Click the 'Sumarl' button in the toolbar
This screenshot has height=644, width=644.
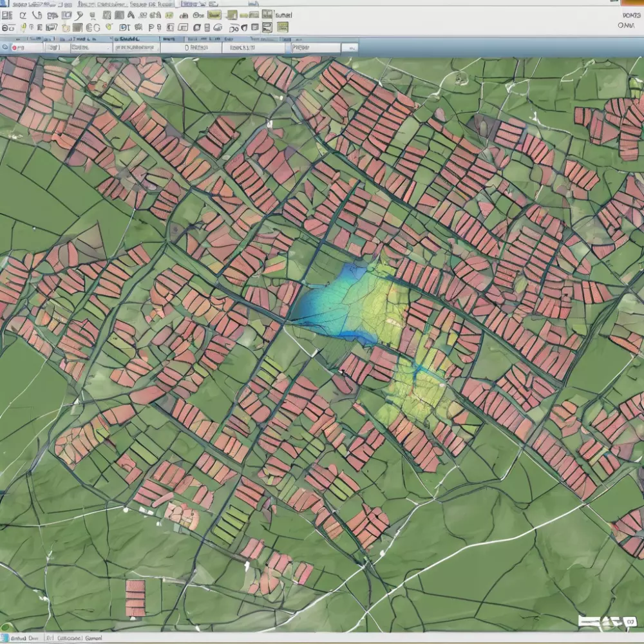pyautogui.click(x=283, y=14)
